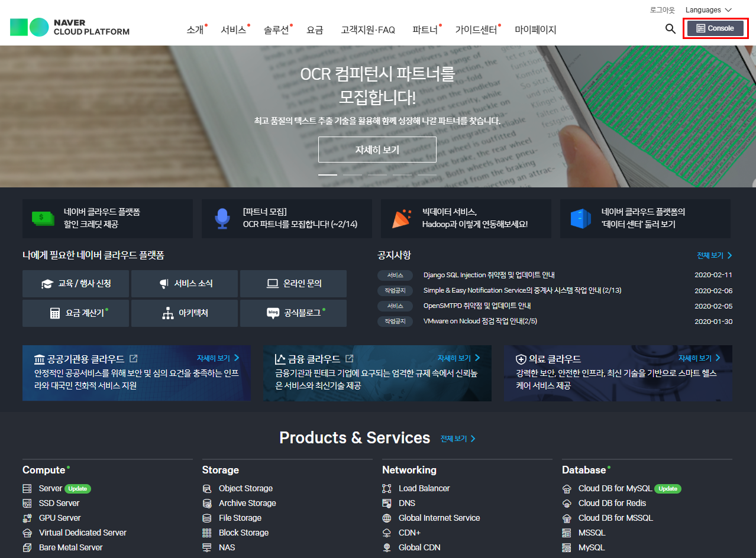This screenshot has width=756, height=558.
Task: Click the CDN+ icon
Action: pos(387,533)
